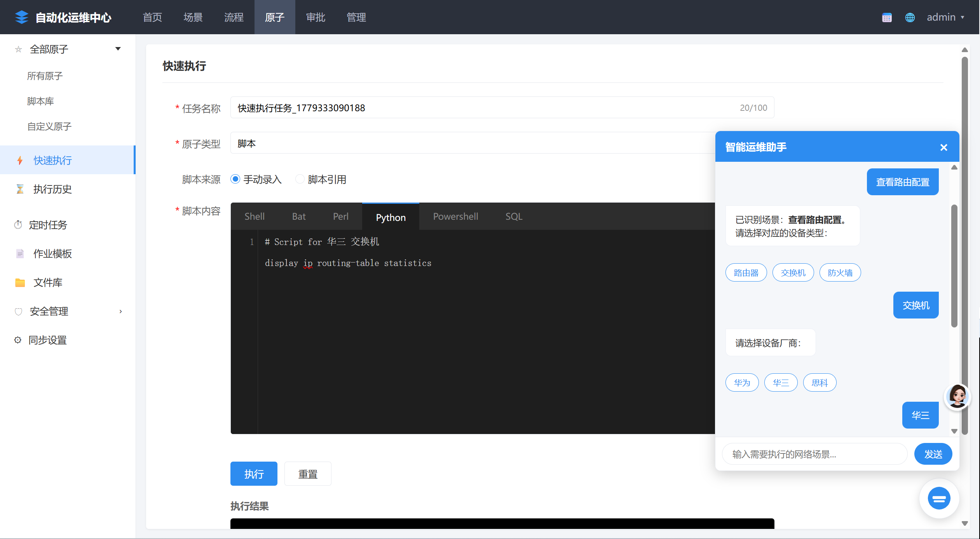980x539 pixels.
Task: Click the round chat bubble button
Action: (x=939, y=498)
